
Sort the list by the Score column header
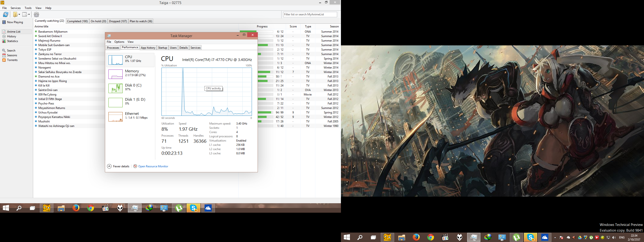(x=293, y=26)
